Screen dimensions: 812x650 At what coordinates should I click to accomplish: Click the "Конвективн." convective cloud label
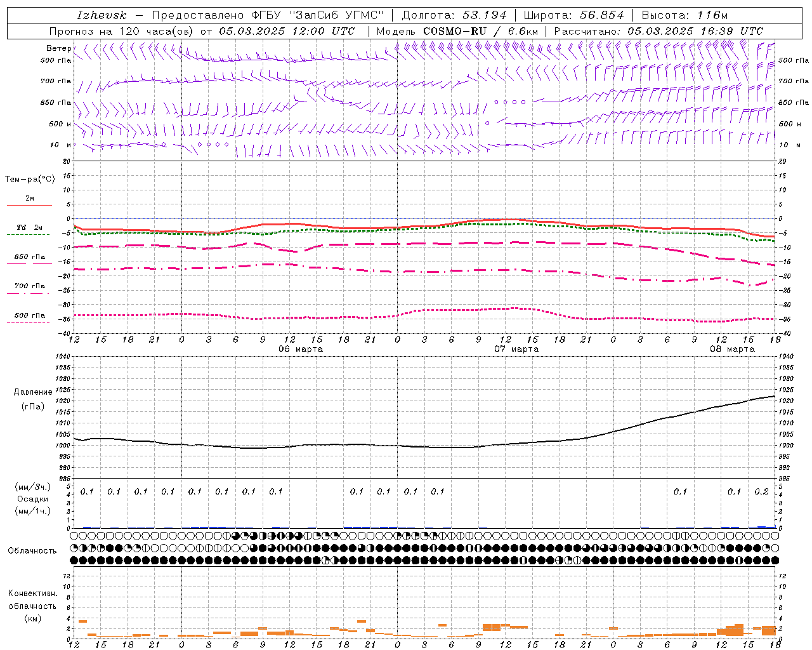pos(32,594)
